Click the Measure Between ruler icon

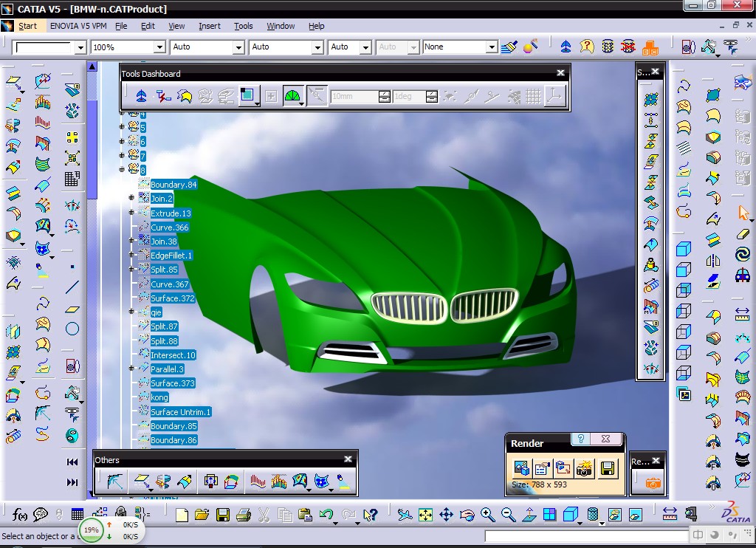[x=670, y=514]
